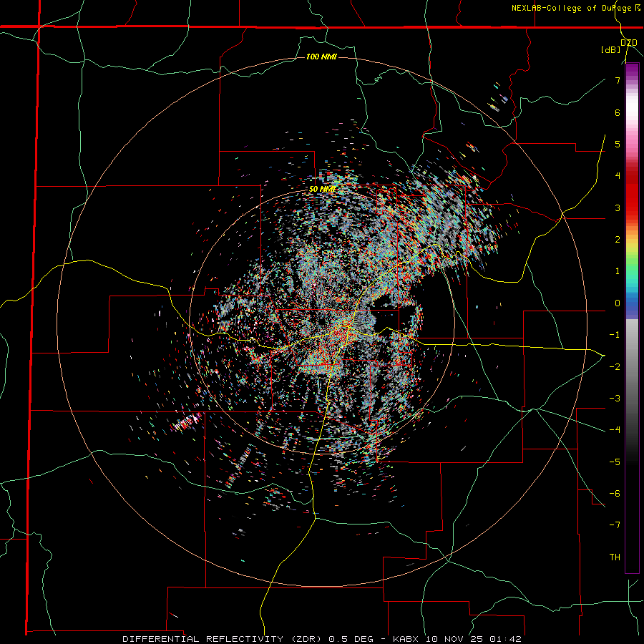Click the 1 dB color scale label
644x644 pixels.
point(618,271)
